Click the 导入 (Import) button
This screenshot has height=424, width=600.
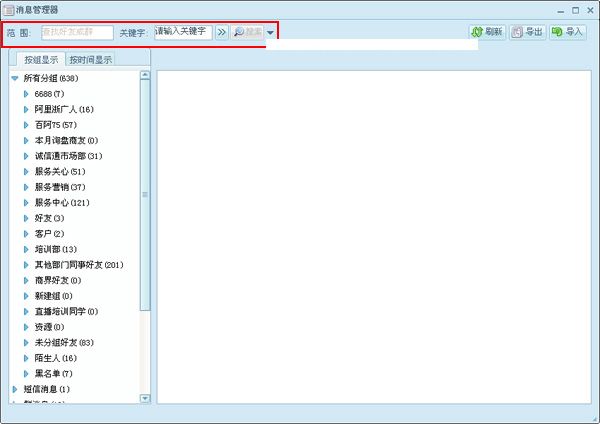click(567, 32)
